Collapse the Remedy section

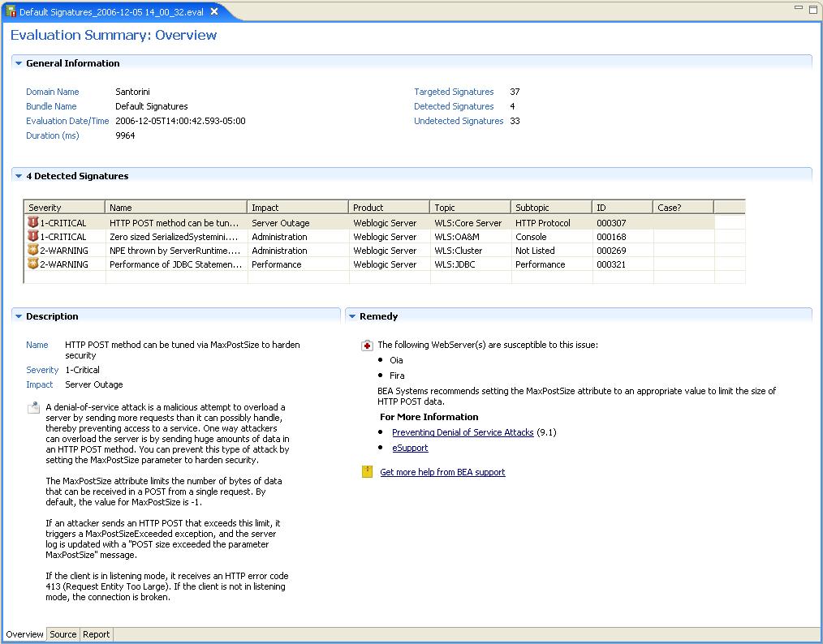point(353,317)
